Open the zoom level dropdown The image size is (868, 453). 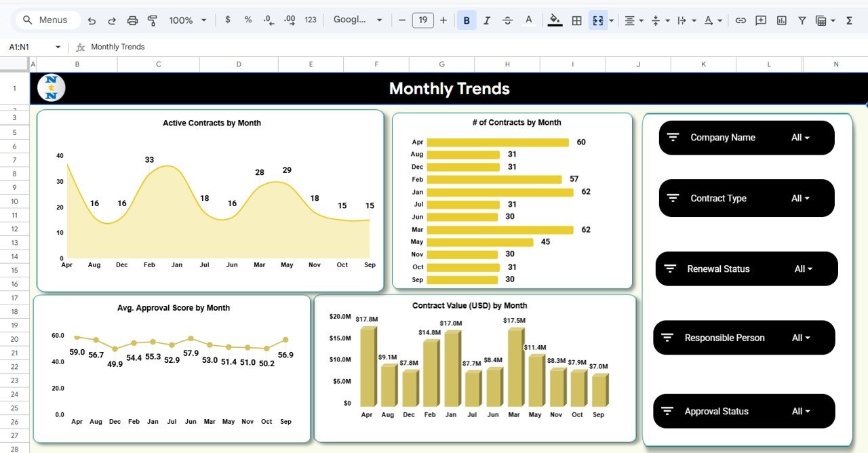pyautogui.click(x=187, y=20)
